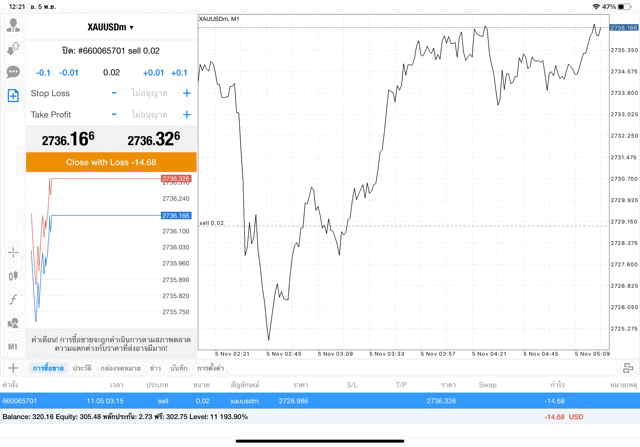Expand the XAUUSDm symbol dropdown
Screen dimensions: 640x447
(x=111, y=27)
